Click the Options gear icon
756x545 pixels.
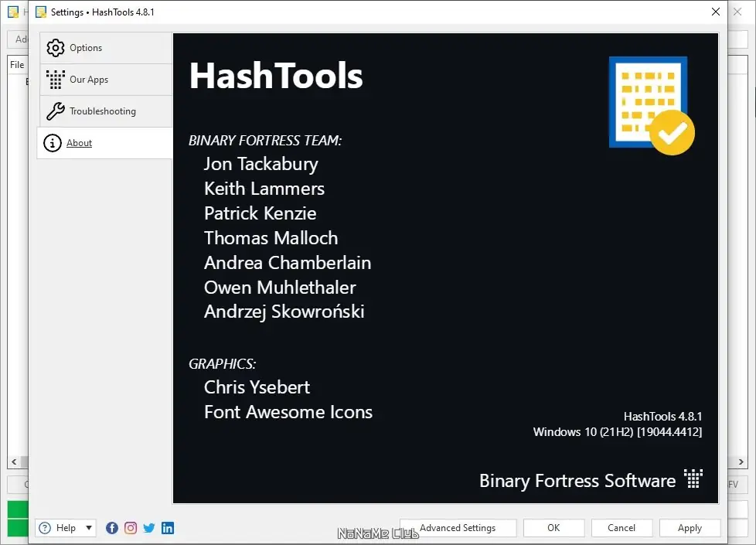tap(56, 48)
